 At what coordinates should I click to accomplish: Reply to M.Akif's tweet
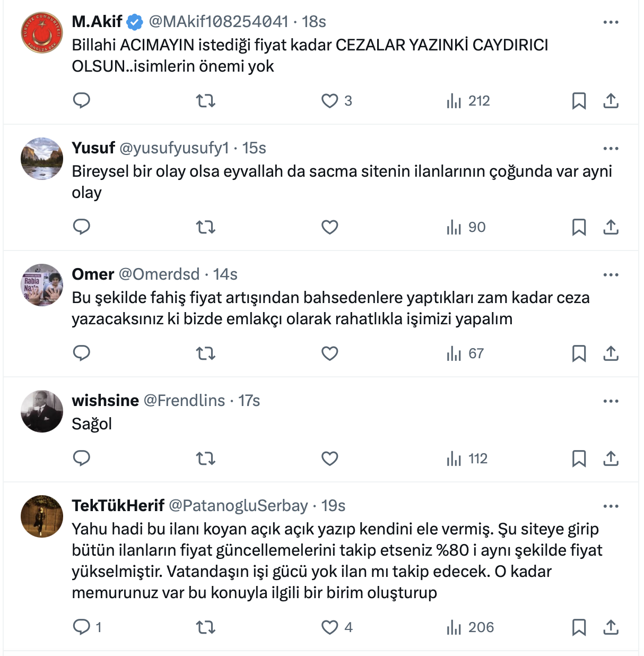pyautogui.click(x=82, y=100)
